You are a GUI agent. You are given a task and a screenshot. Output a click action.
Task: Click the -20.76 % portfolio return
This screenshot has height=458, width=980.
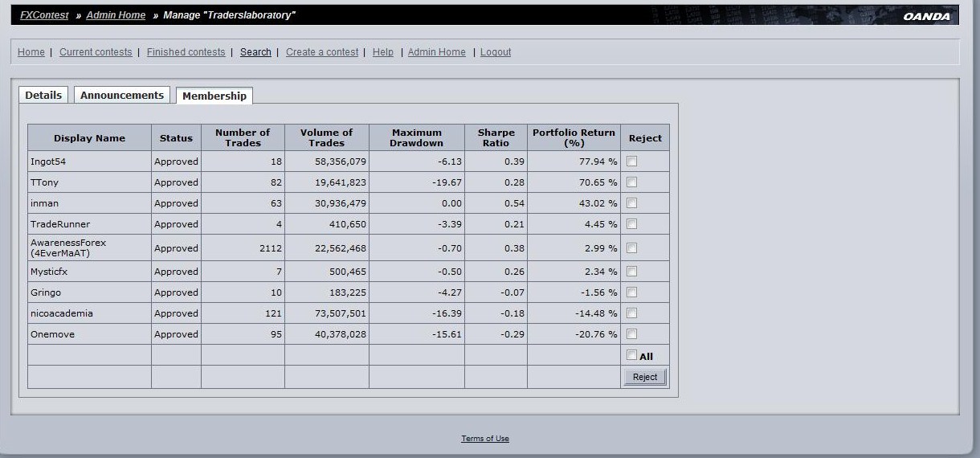pyautogui.click(x=596, y=334)
